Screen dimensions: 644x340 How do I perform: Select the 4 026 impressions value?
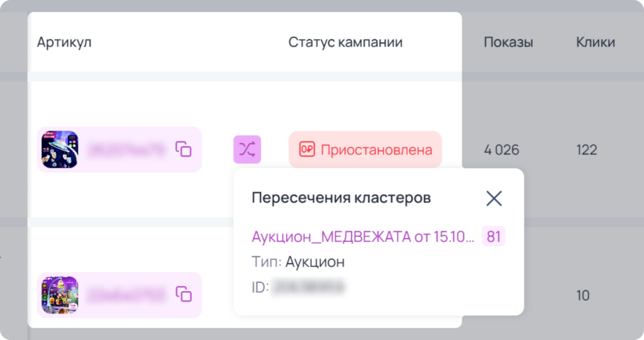click(x=501, y=150)
